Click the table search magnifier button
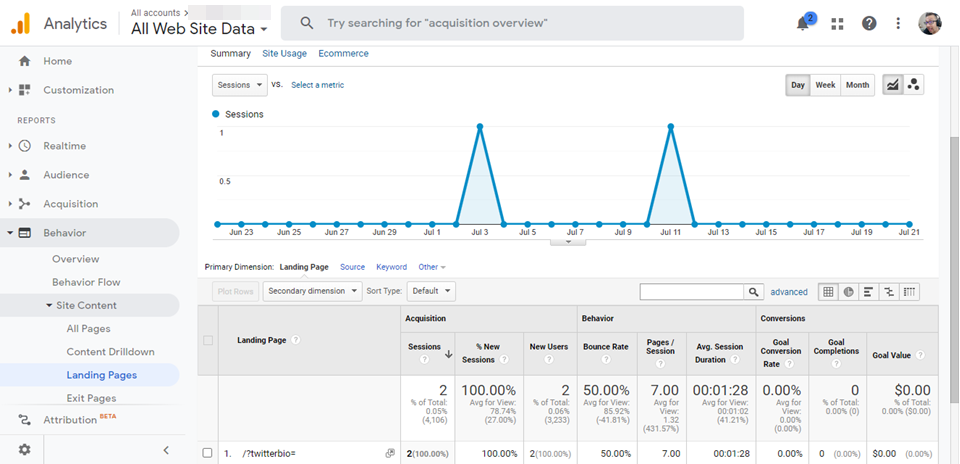The height and width of the screenshot is (464, 960). (x=753, y=292)
